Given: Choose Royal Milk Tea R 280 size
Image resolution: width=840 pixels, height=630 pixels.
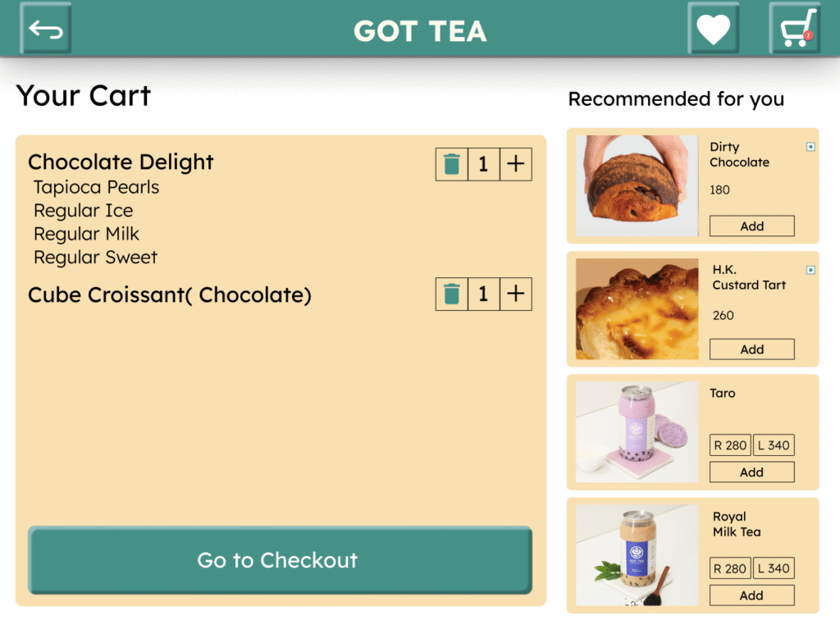Looking at the screenshot, I should (730, 568).
